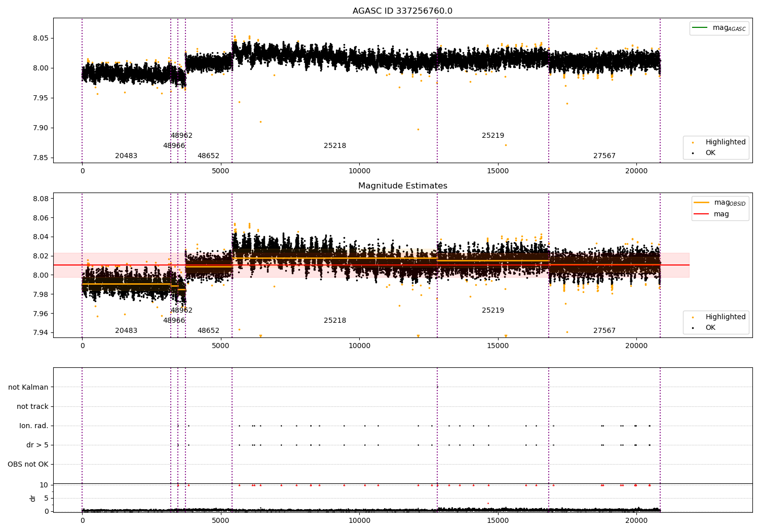
Task: Click the 'not track' row label
Action: tap(32, 406)
